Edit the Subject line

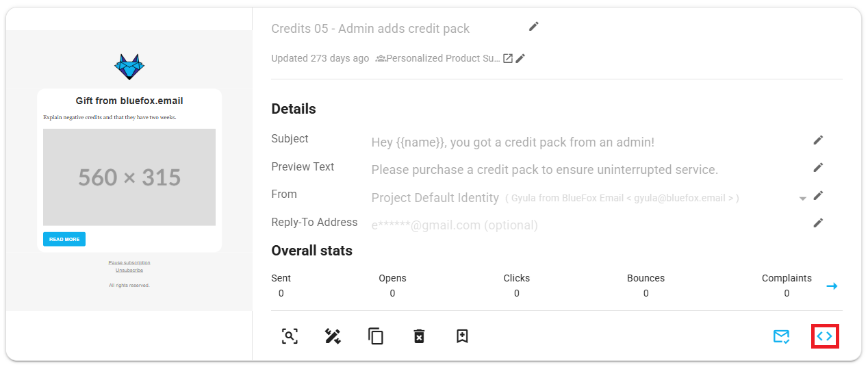coord(818,140)
